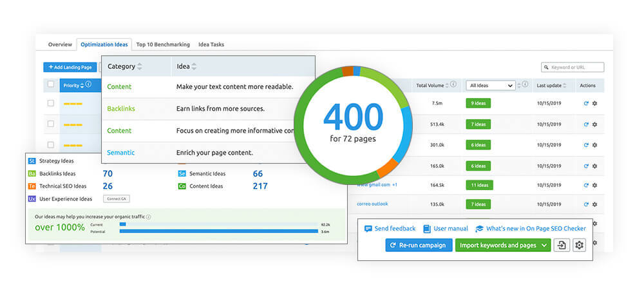Click the Re-run campaign button
The height and width of the screenshot is (290, 644).
[419, 246]
